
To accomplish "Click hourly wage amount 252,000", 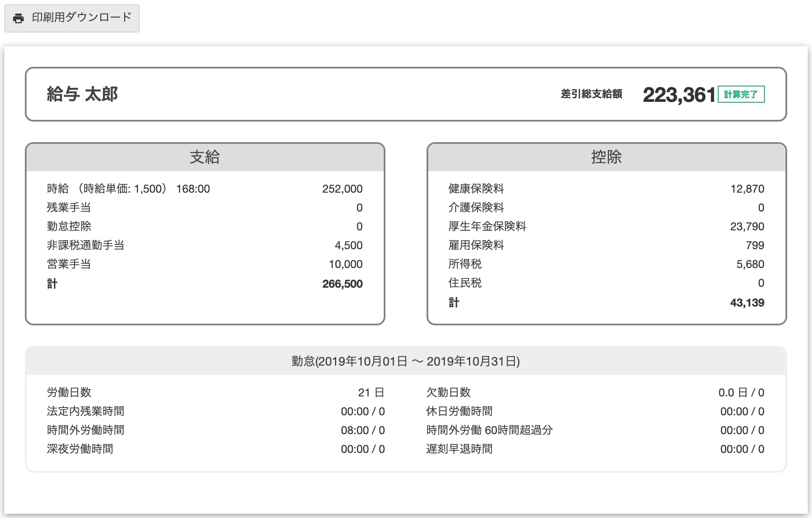I will pos(342,189).
